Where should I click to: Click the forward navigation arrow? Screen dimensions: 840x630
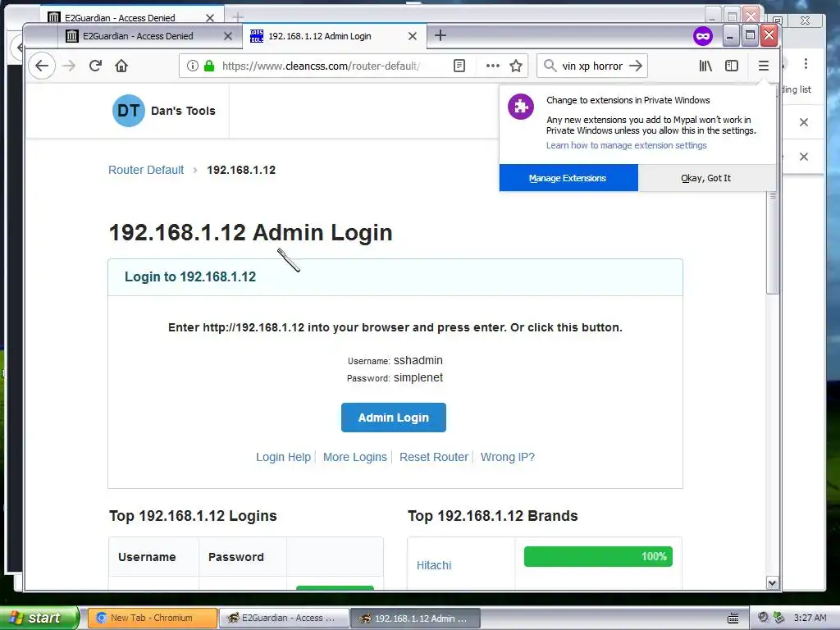tap(69, 66)
